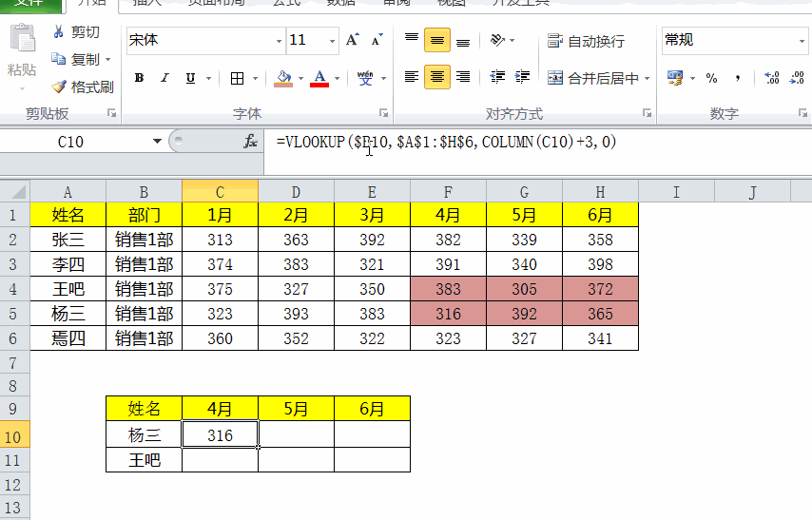Open the underline style dropdown arrow
The image size is (812, 520).
[x=208, y=79]
